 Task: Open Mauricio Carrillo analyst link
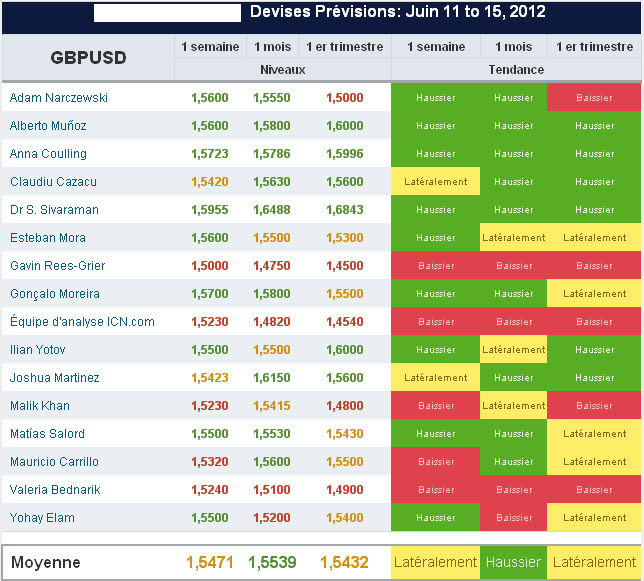click(x=54, y=462)
